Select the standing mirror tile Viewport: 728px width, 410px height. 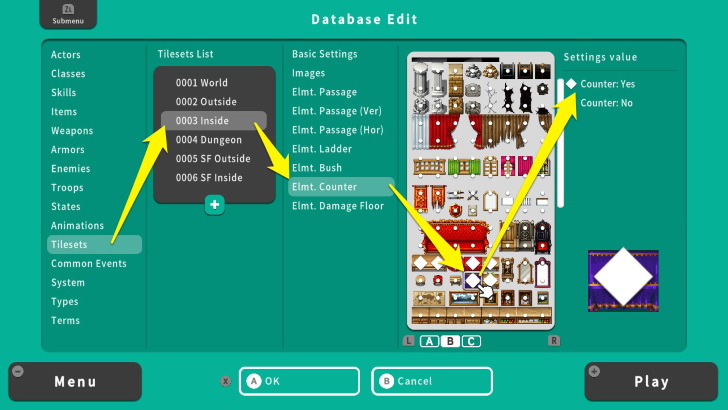(x=525, y=271)
